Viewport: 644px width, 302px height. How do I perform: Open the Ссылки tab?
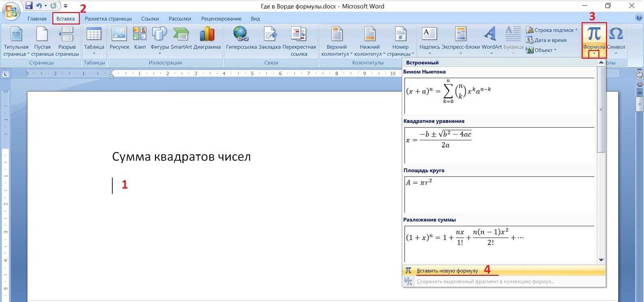coord(150,19)
